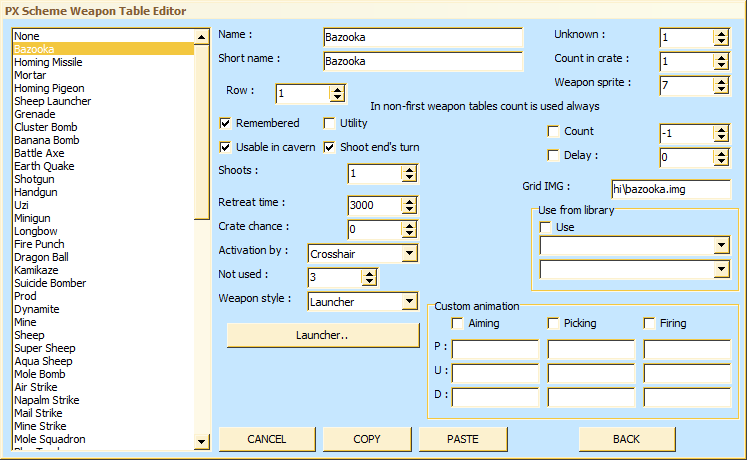Viewport: 747px width, 460px height.
Task: Select Dynamite in the weapon list
Action: tap(103, 309)
